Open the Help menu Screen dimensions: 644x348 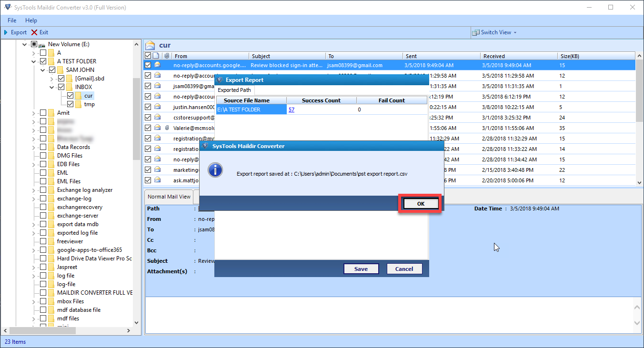point(31,20)
